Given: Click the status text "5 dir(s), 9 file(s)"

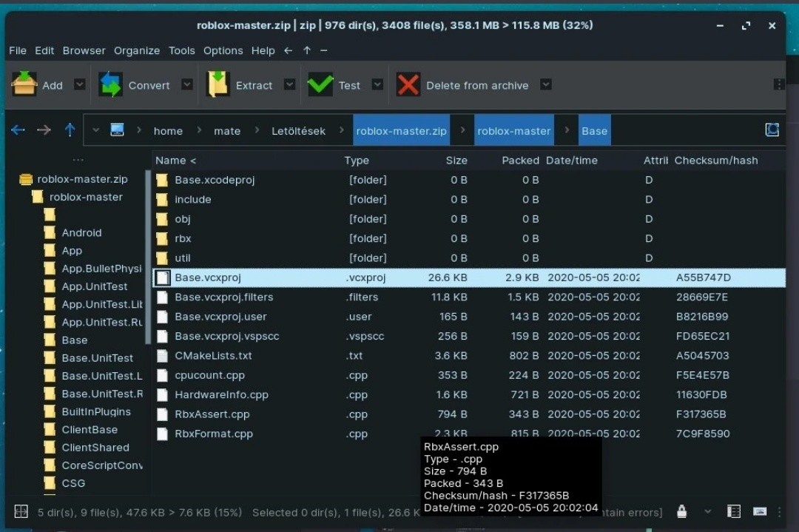Looking at the screenshot, I should [x=85, y=512].
